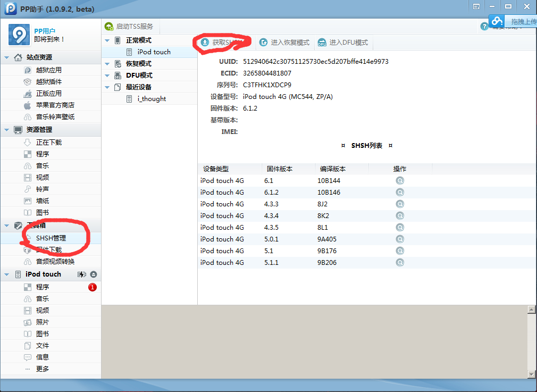
Task: Click the help question mark icon
Action: pyautogui.click(x=484, y=27)
